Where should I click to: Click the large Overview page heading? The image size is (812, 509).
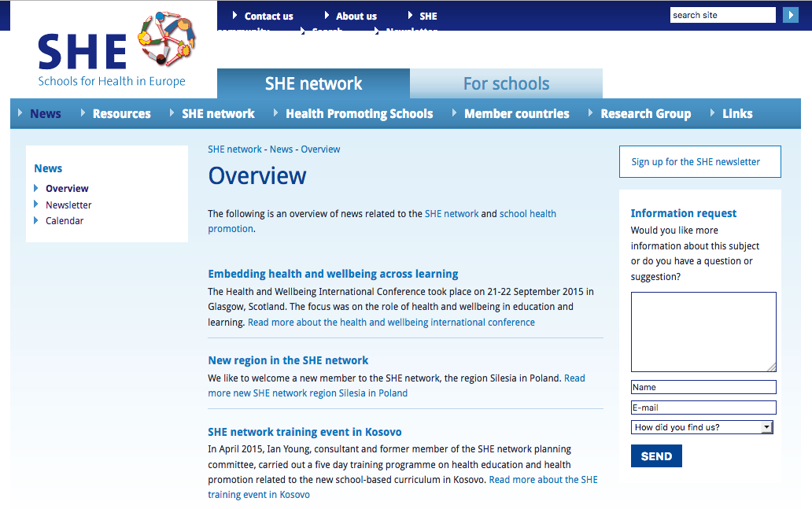(x=257, y=176)
